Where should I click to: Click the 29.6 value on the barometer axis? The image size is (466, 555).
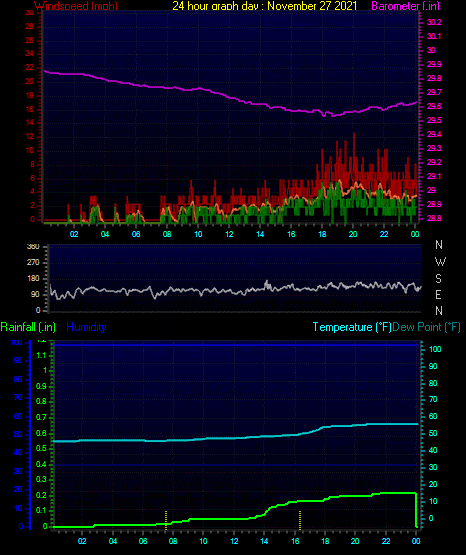click(434, 107)
